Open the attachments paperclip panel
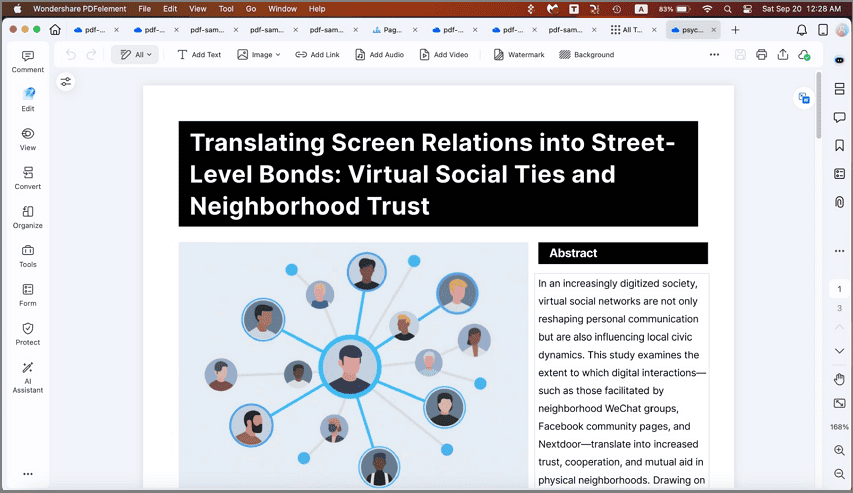The height and width of the screenshot is (493, 853). coord(839,202)
